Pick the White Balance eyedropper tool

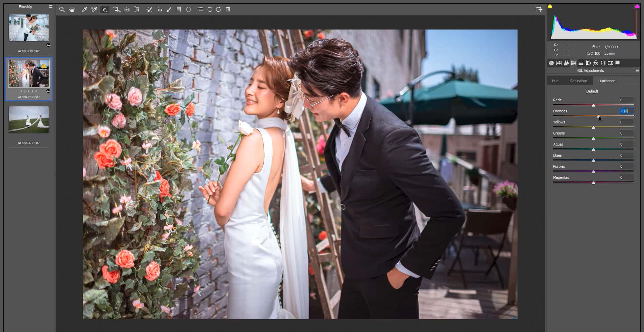(x=84, y=9)
